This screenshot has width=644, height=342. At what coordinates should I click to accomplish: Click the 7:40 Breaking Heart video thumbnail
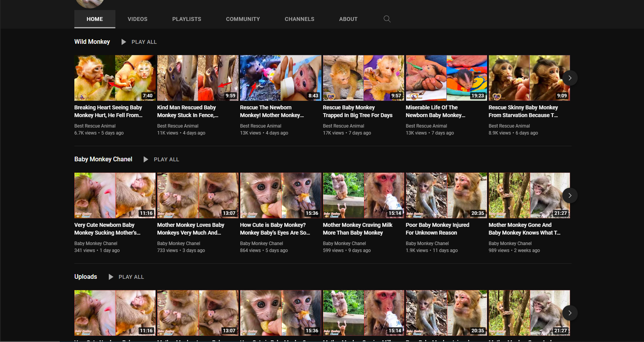point(115,78)
